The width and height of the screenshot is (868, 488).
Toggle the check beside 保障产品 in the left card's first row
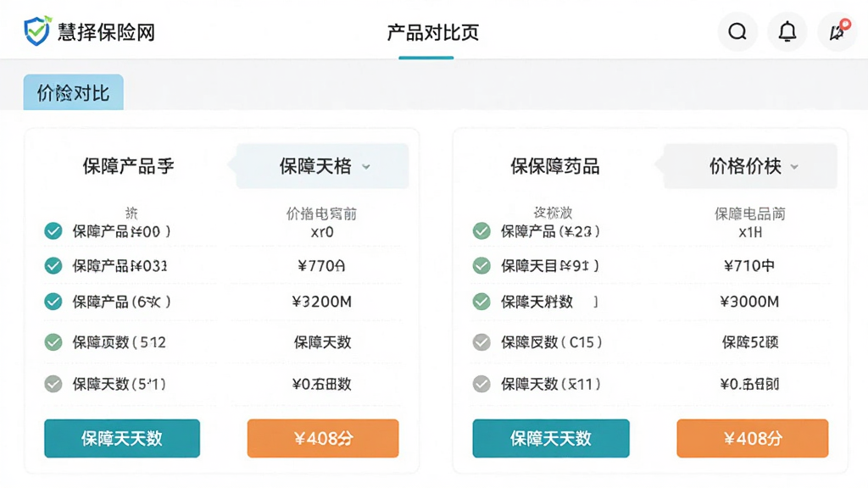53,230
